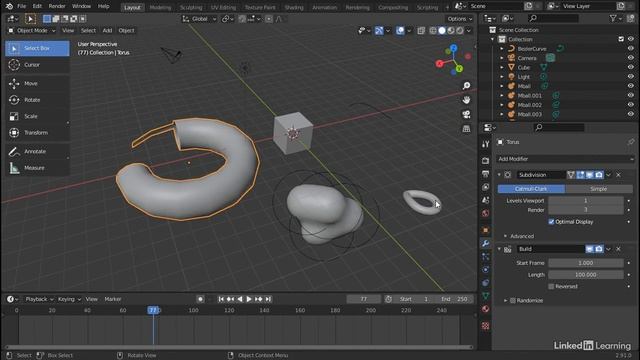Hide the Mball.002 object in outliner
Screen dimensions: 640x360
tap(631, 105)
